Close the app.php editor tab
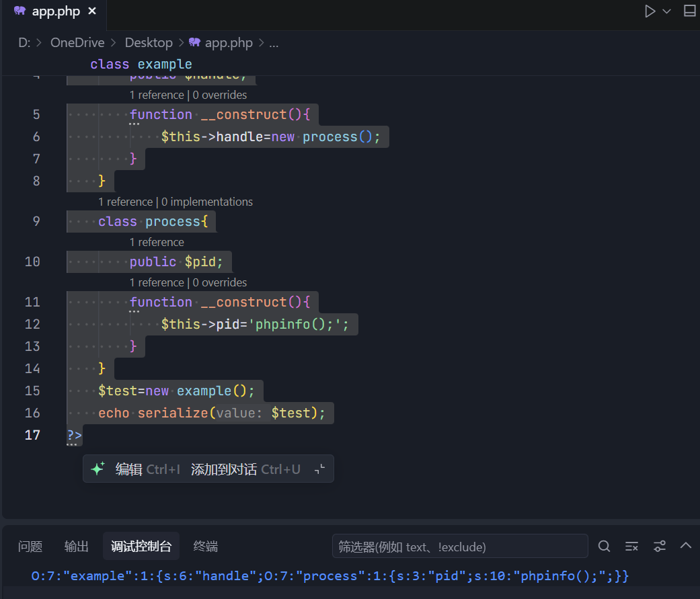Viewport: 700px width, 599px height. (92, 11)
